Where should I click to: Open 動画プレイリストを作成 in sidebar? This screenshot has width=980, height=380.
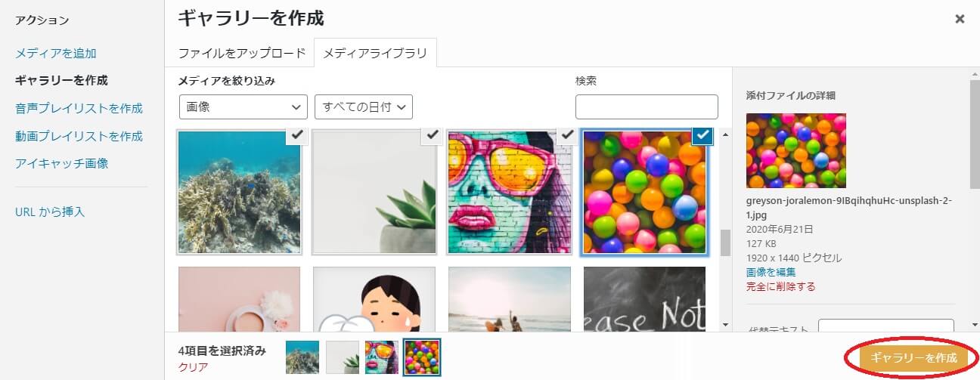79,136
